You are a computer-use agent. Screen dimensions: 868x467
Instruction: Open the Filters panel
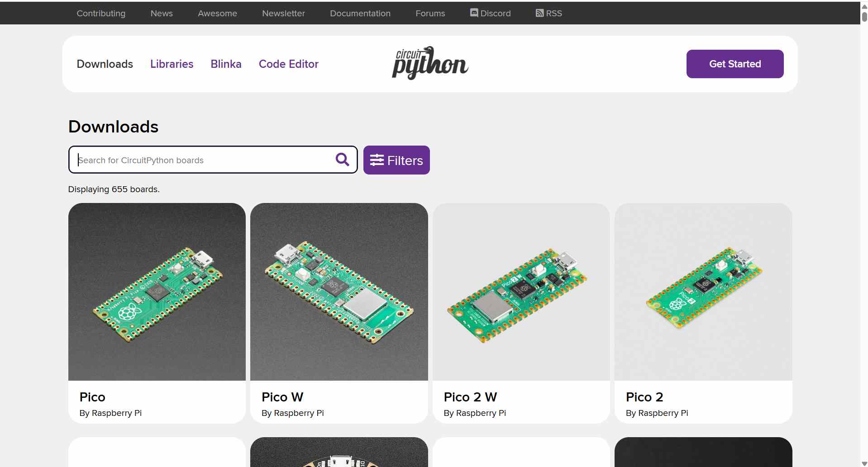(x=396, y=160)
